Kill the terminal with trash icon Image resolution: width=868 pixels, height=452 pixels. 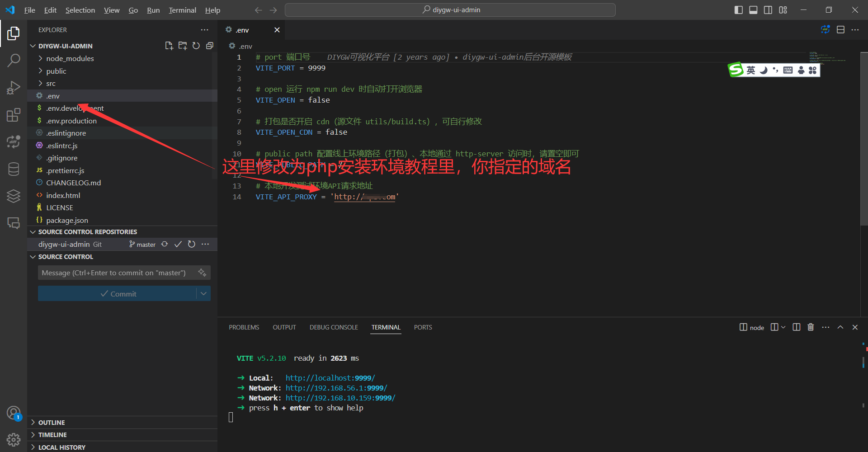pyautogui.click(x=811, y=327)
